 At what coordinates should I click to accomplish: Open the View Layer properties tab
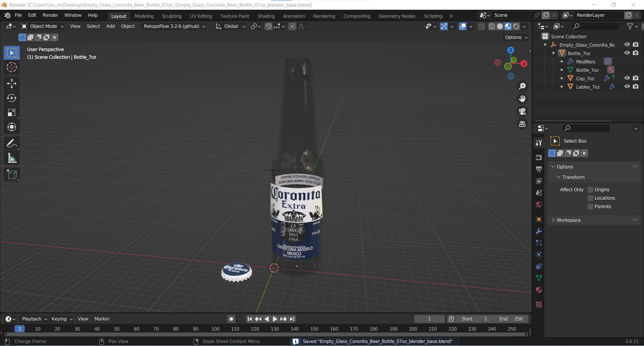point(539,181)
